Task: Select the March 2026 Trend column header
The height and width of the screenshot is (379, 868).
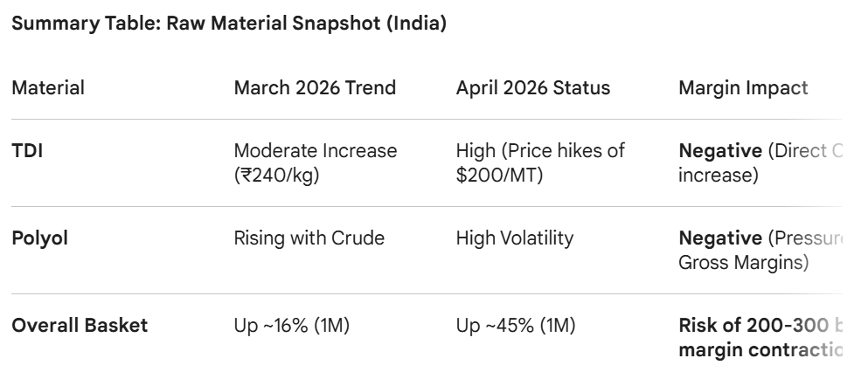Action: pyautogui.click(x=315, y=88)
